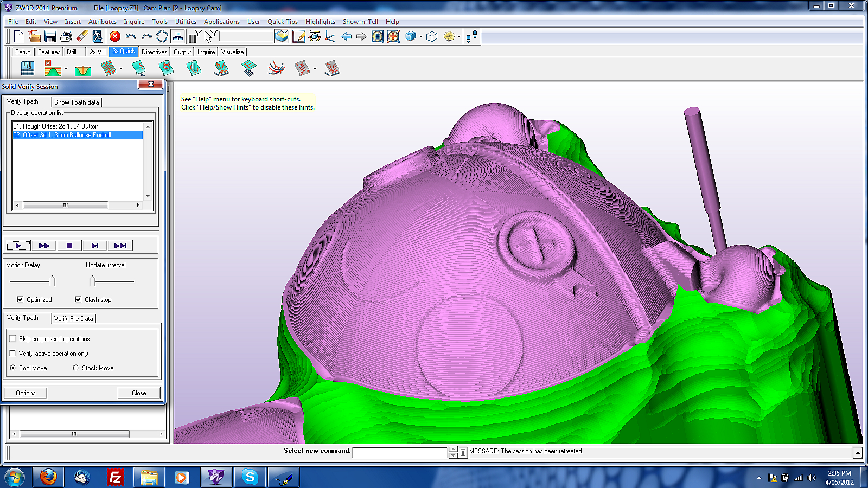Show hidden system tray icons
The width and height of the screenshot is (868, 488).
click(759, 478)
